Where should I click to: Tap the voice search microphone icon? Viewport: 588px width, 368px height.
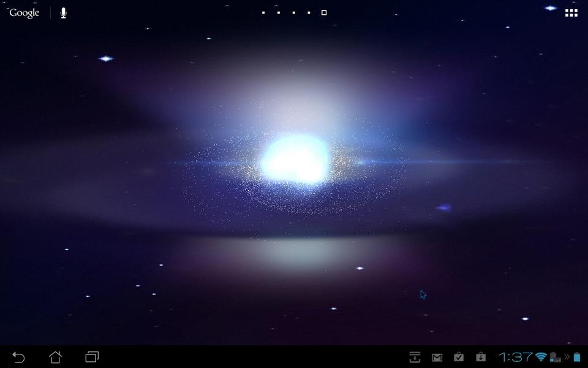[x=64, y=13]
